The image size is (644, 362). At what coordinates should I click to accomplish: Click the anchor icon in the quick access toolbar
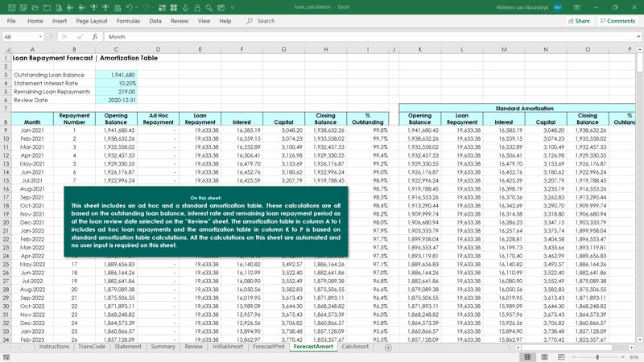186,7
